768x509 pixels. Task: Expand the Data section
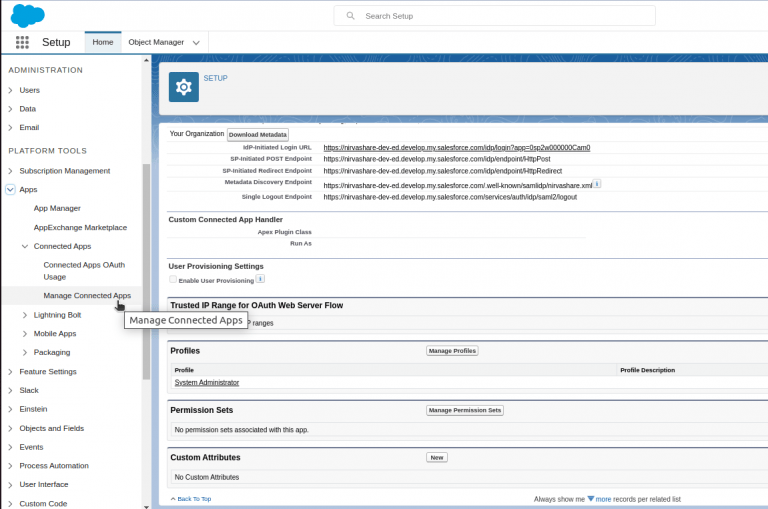[10, 109]
